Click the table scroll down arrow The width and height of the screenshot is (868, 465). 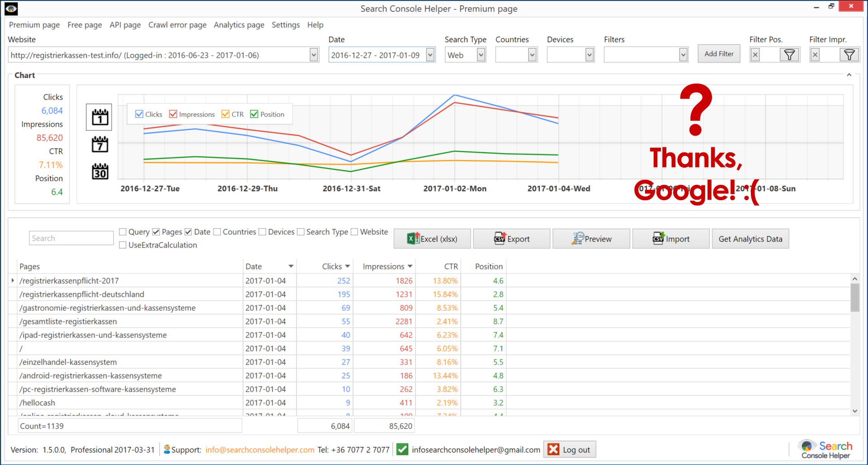click(x=854, y=411)
